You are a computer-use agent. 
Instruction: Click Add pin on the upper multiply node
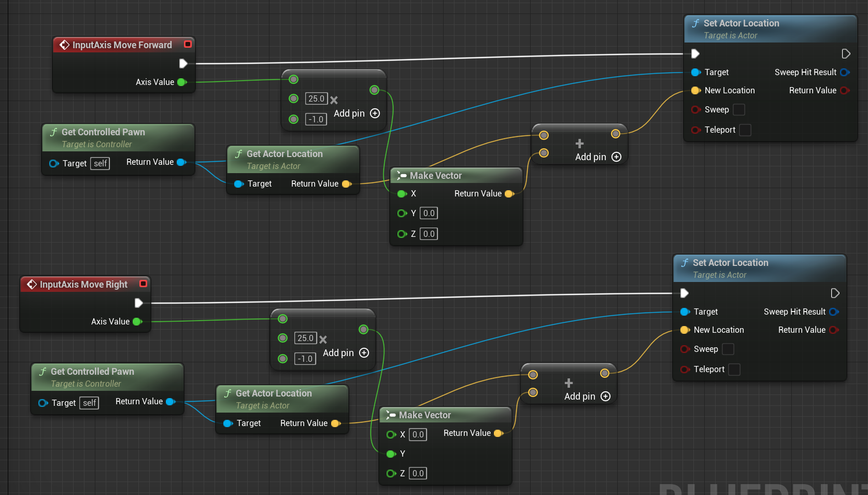click(357, 114)
